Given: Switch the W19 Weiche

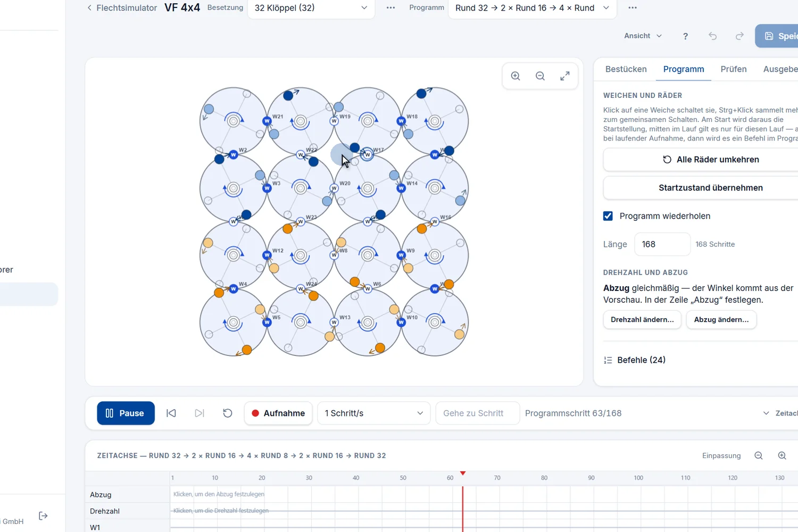Looking at the screenshot, I should coord(334,121).
